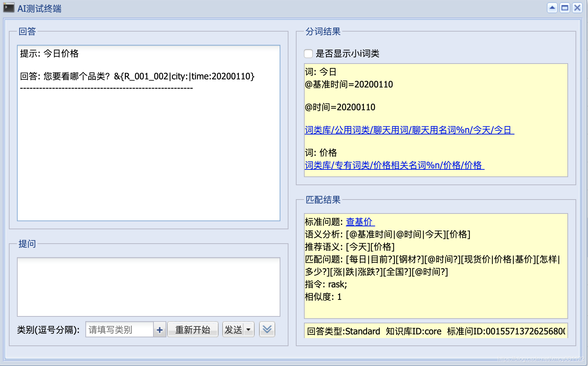Add category with the plus icon

pyautogui.click(x=160, y=330)
